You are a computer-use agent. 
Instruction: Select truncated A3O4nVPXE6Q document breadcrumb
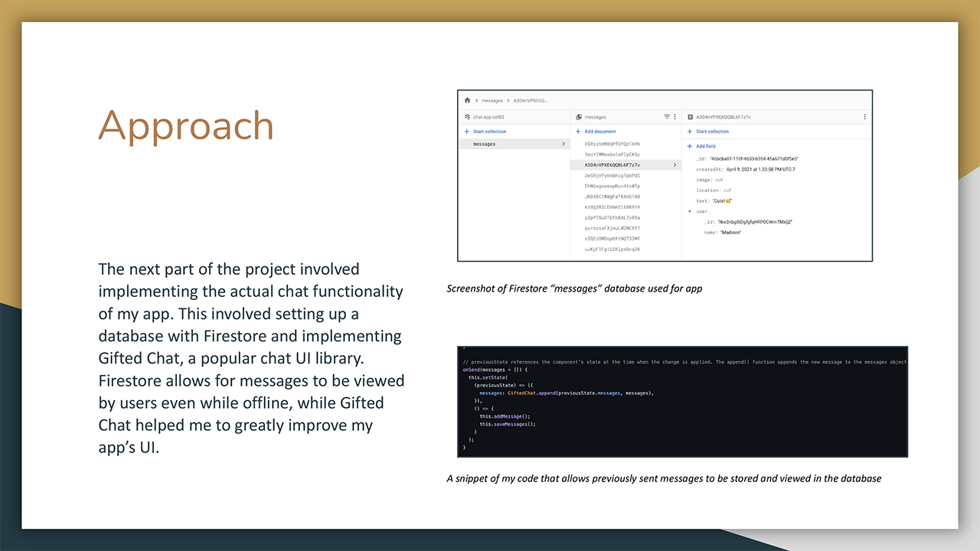pos(530,100)
